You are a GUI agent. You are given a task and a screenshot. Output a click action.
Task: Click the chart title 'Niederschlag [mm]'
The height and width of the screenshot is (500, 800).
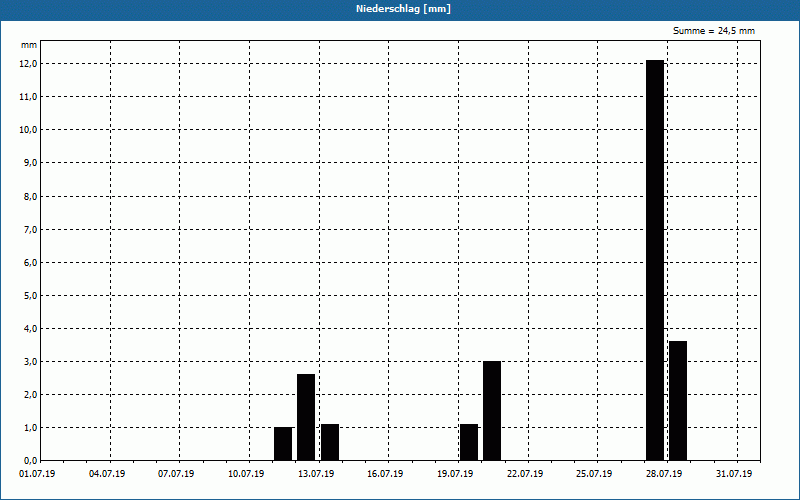[x=400, y=9]
